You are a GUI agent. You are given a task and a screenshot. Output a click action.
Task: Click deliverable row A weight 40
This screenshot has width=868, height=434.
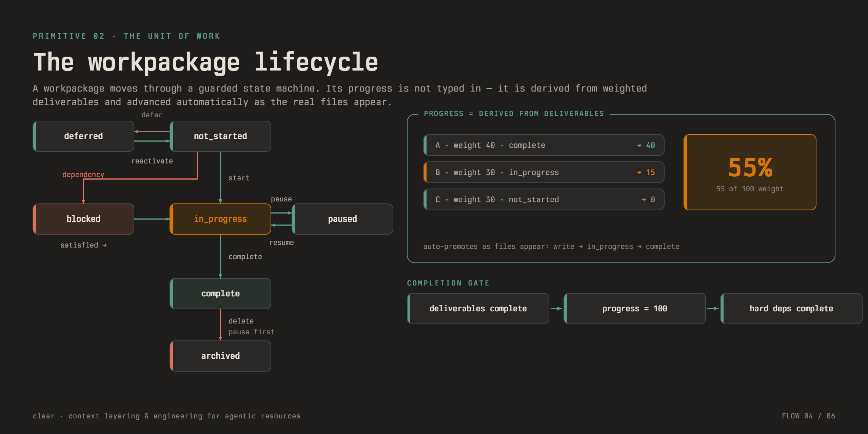click(544, 145)
